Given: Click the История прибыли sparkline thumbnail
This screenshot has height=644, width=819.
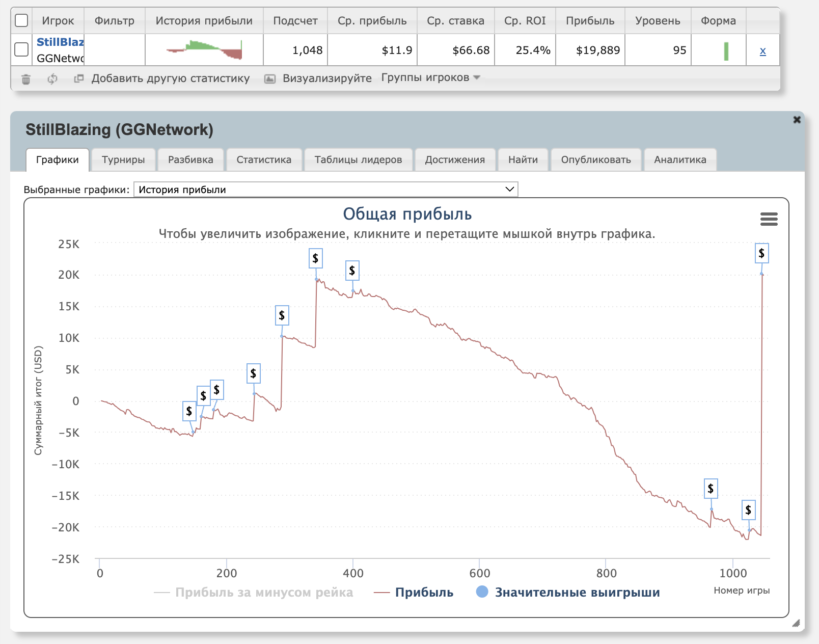Looking at the screenshot, I should pyautogui.click(x=204, y=50).
